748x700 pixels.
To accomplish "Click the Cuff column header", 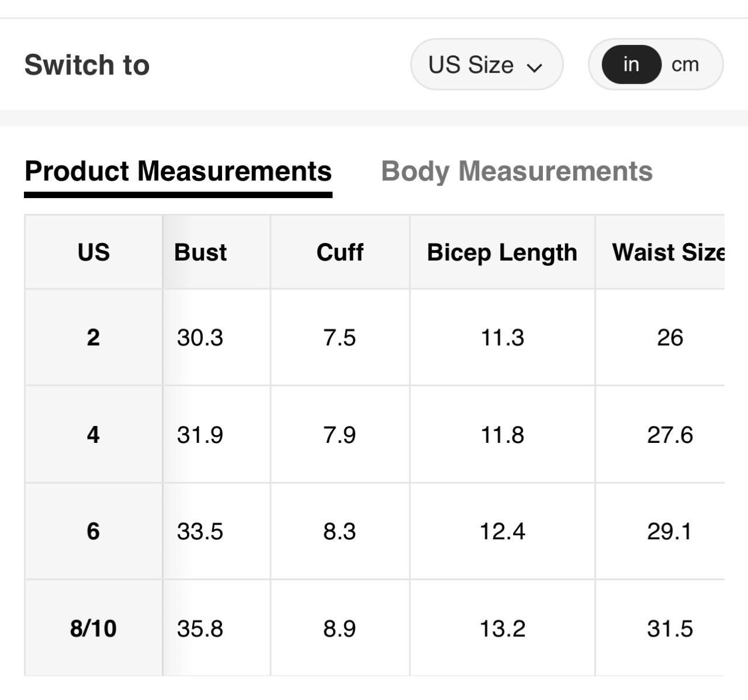I will tap(340, 252).
